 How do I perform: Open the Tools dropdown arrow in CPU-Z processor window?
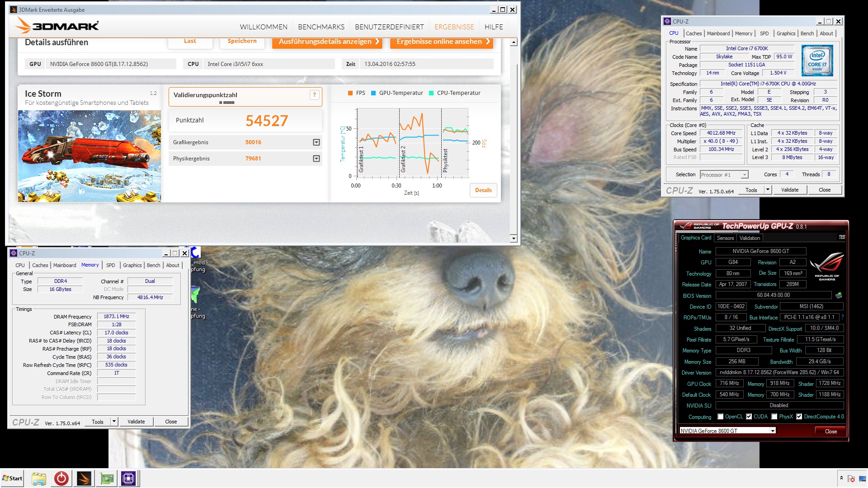pos(768,190)
